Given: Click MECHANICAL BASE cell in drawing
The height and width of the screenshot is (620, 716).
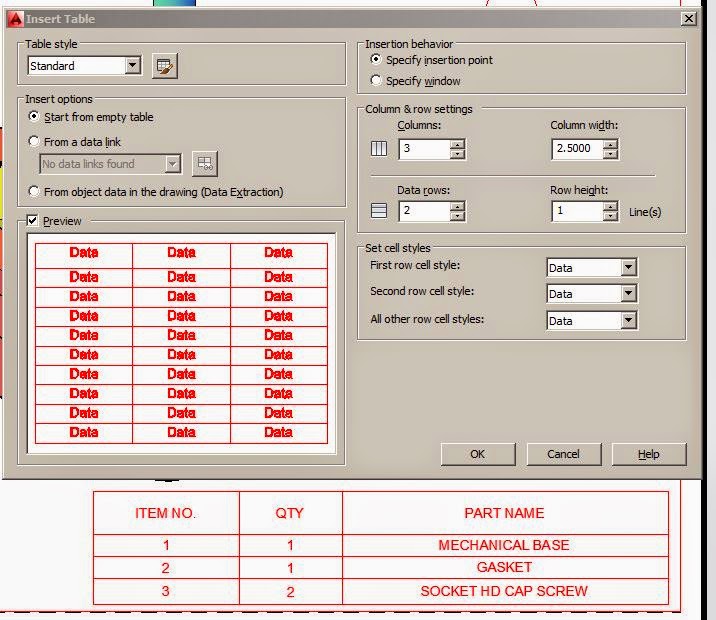Looking at the screenshot, I should [504, 545].
